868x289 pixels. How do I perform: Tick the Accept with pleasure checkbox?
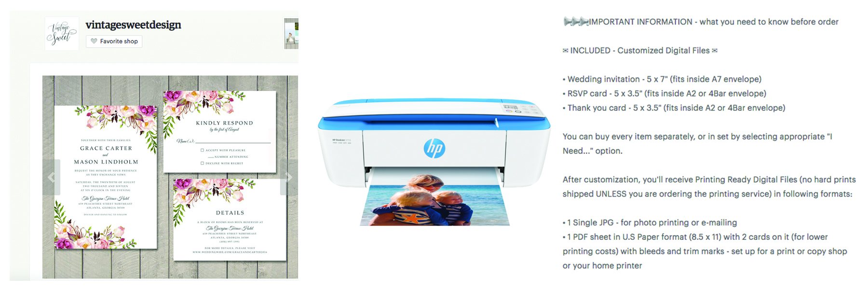click(202, 150)
